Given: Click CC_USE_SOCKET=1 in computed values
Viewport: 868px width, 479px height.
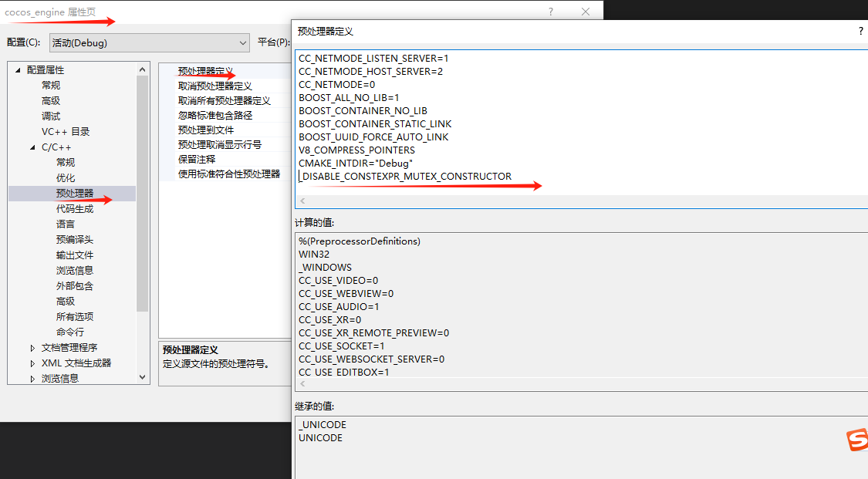Looking at the screenshot, I should (342, 346).
